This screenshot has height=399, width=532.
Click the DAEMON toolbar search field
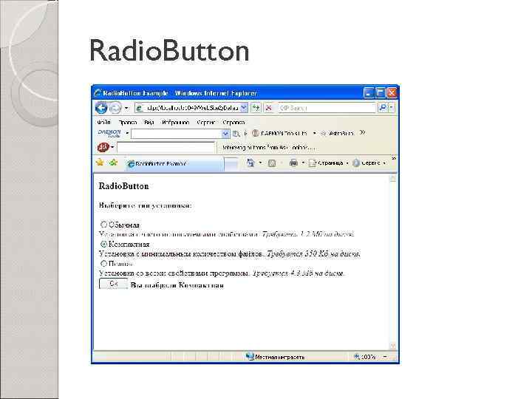pyautogui.click(x=177, y=134)
